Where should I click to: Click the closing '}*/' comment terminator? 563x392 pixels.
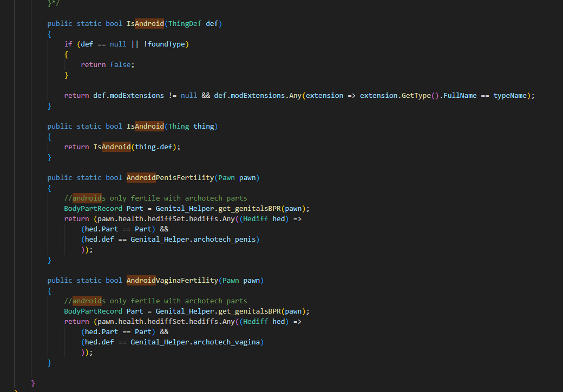click(x=54, y=3)
